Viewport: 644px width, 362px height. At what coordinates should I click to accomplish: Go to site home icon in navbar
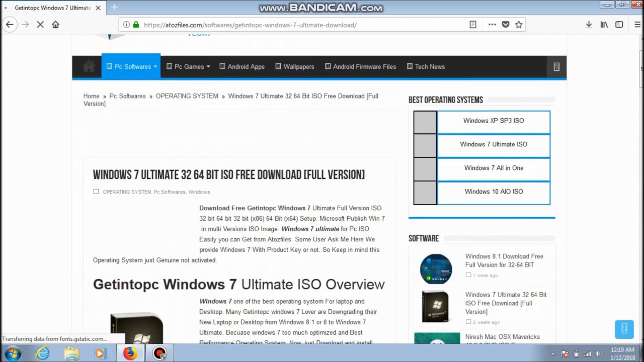tap(89, 66)
